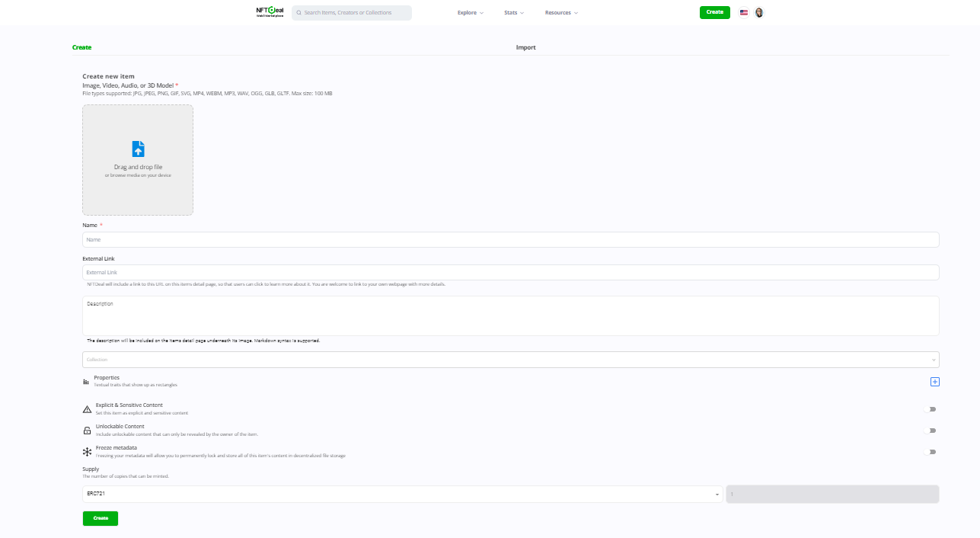Turn on the Freeze metadata switch
This screenshot has width=980, height=538.
coord(931,452)
